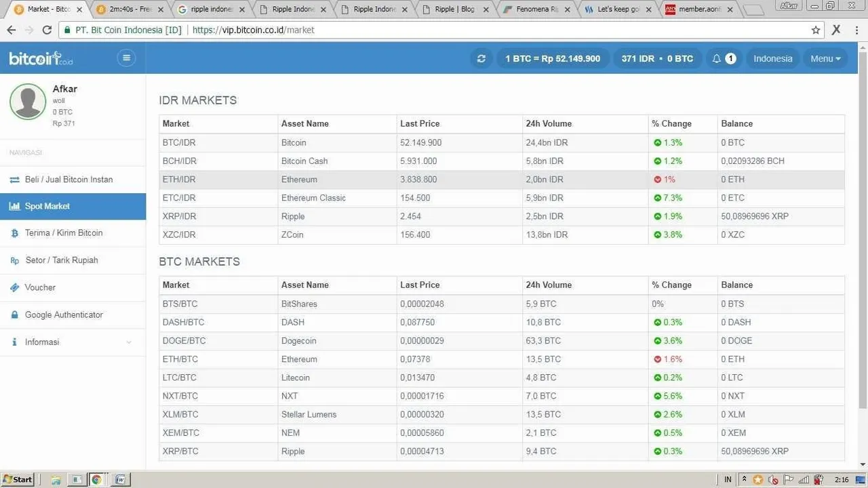Click the green up arrow for DOGE/BTC change

click(657, 341)
